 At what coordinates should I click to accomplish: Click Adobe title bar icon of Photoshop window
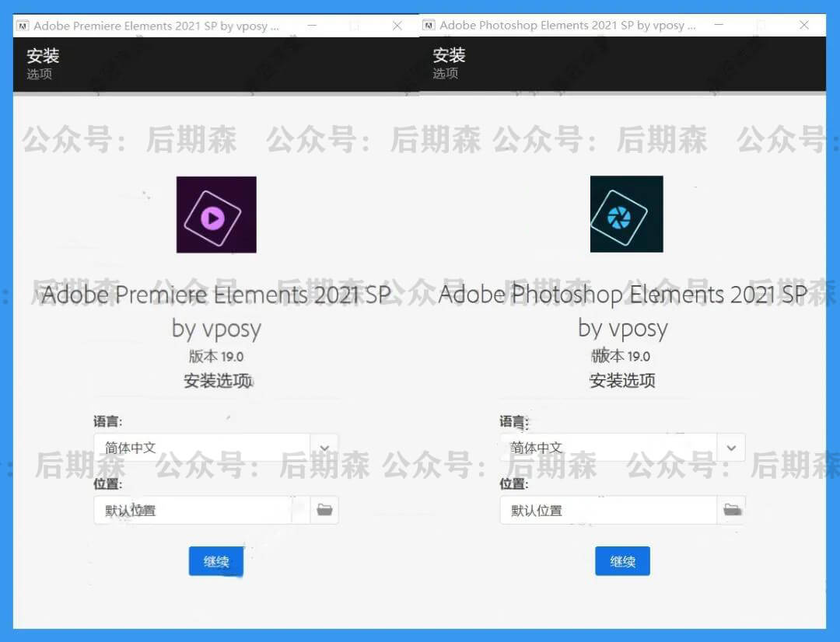[429, 25]
